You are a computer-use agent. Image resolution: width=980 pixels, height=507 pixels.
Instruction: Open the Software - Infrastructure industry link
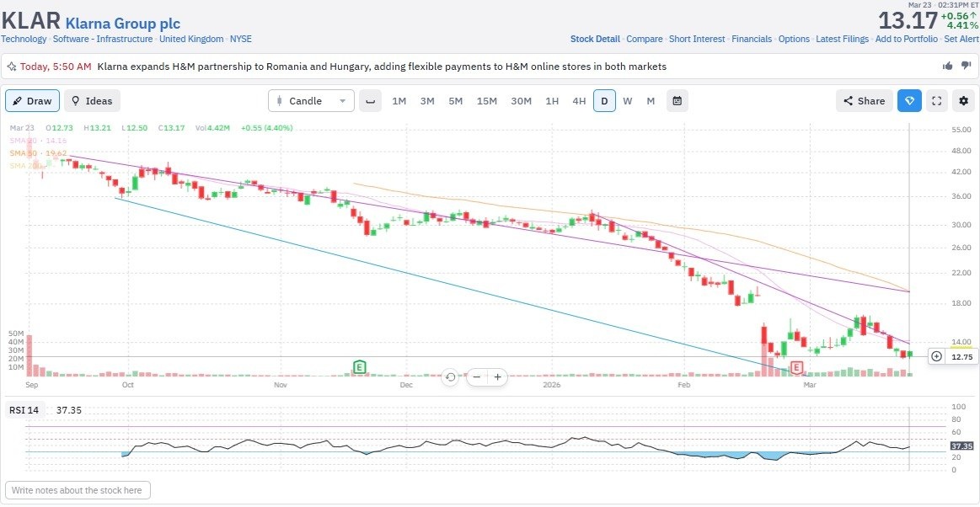(x=103, y=39)
